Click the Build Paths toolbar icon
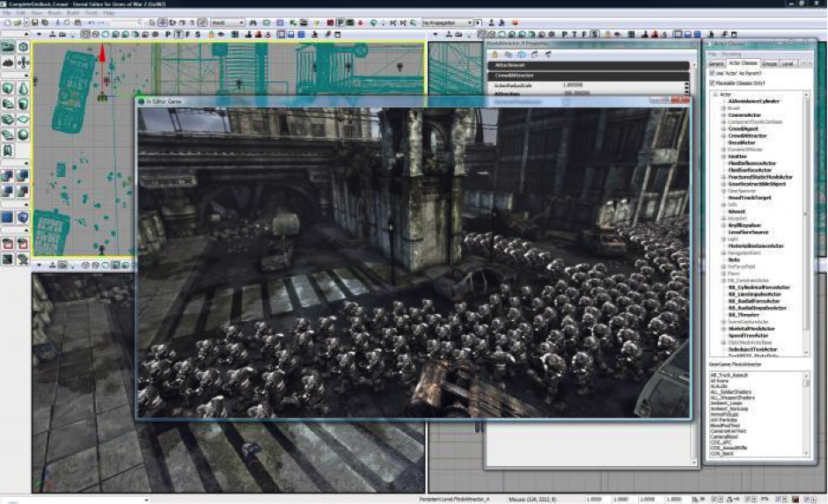The image size is (828, 504). [392, 23]
